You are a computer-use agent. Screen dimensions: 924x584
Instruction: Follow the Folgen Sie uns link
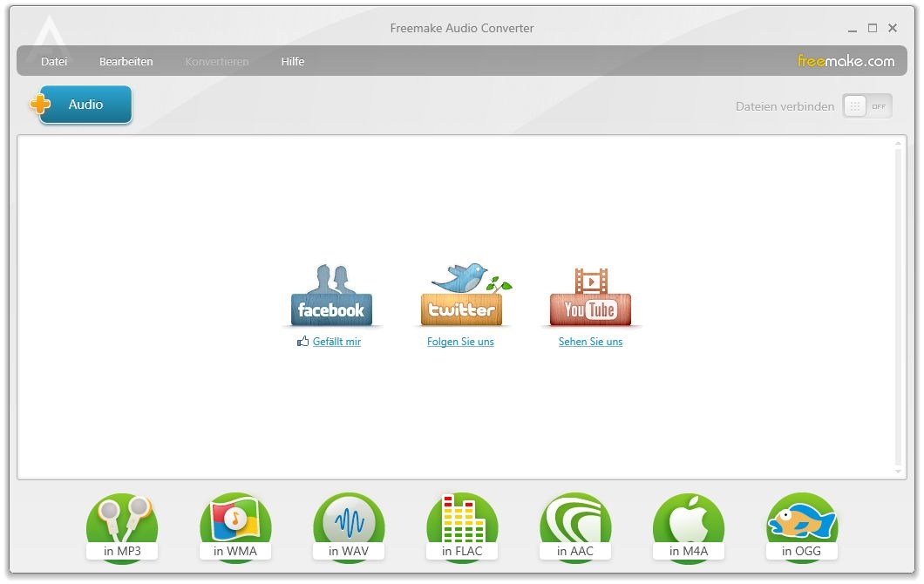coord(460,342)
